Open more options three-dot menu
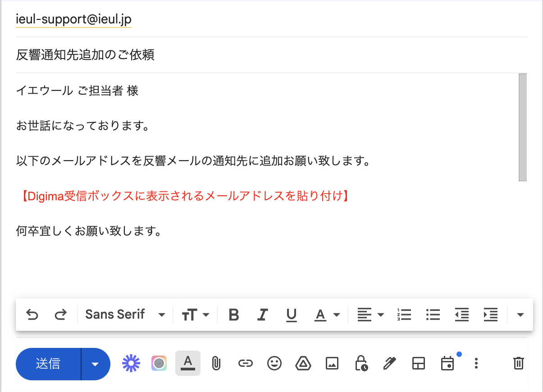The width and height of the screenshot is (543, 392). [476, 363]
